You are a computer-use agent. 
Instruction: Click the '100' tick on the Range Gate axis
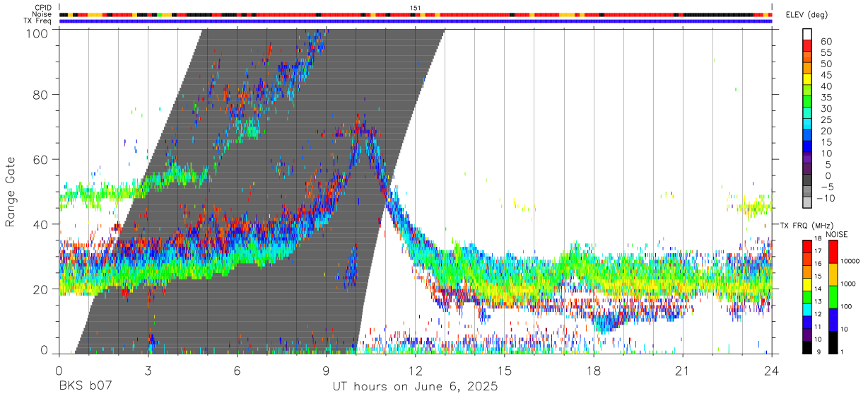click(x=38, y=33)
